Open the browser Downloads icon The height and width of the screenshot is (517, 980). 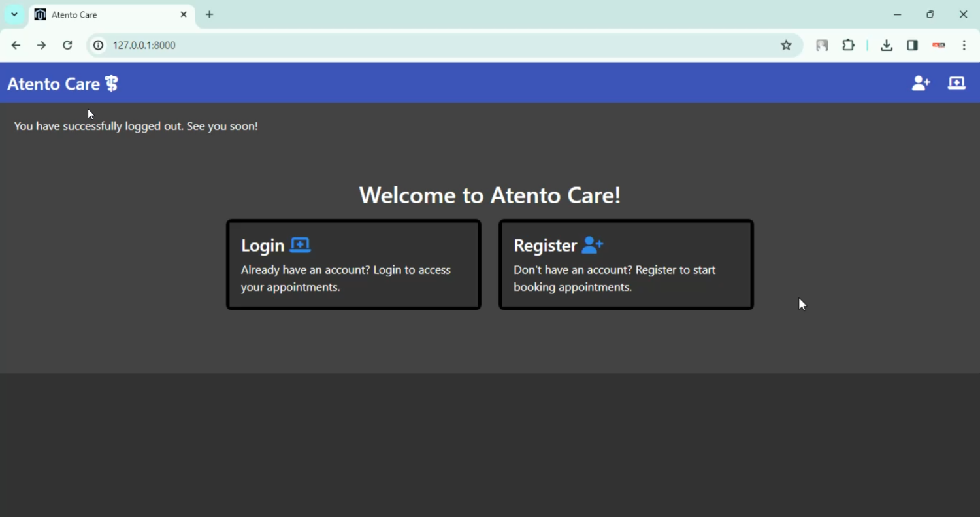(x=886, y=45)
